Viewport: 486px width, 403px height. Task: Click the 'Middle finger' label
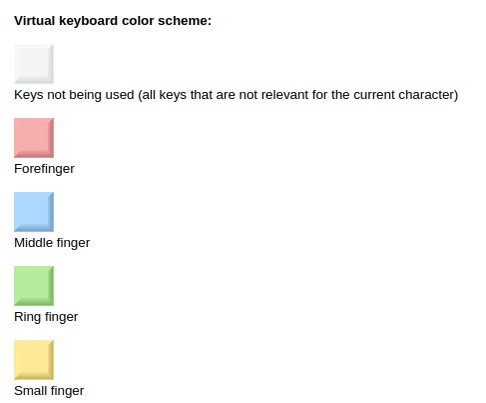52,243
